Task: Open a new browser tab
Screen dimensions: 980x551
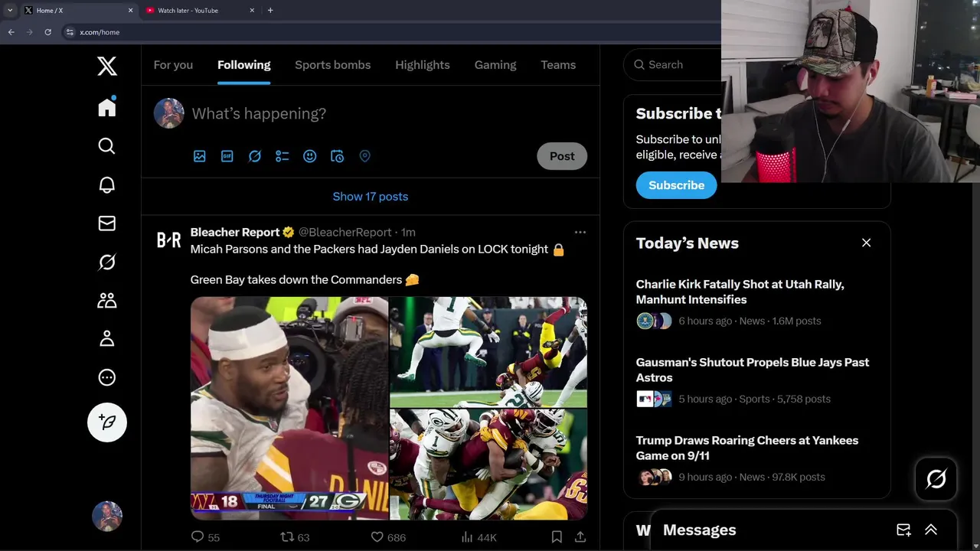Action: (x=270, y=11)
